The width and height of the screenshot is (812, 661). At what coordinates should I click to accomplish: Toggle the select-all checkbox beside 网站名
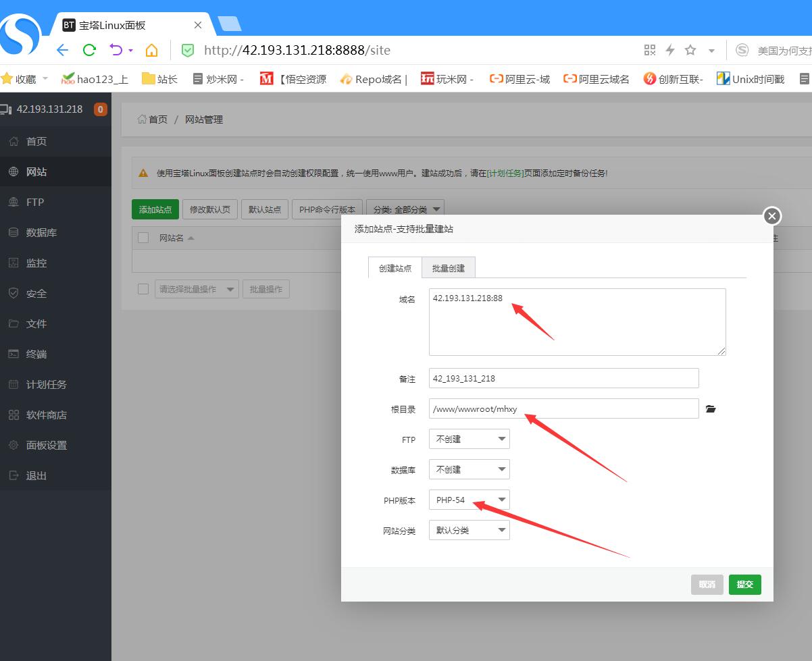pyautogui.click(x=143, y=238)
